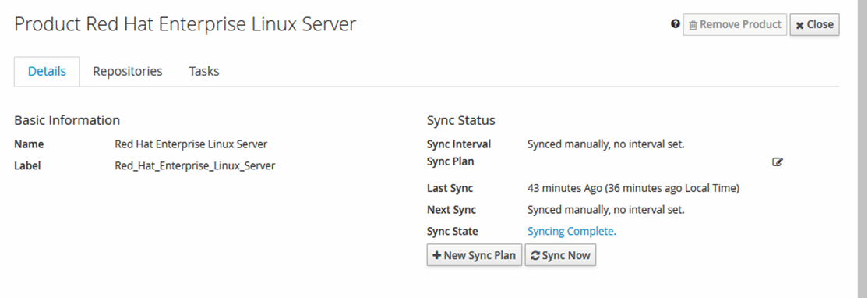The image size is (868, 298).
Task: Click the Sync Plan field label
Action: [x=450, y=161]
